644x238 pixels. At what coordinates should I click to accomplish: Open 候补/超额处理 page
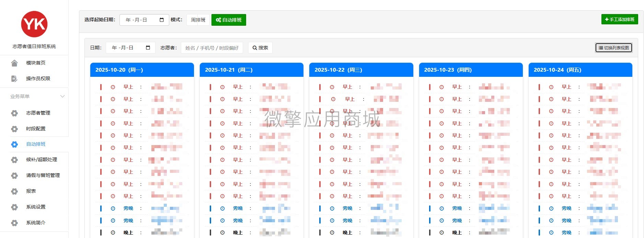tap(42, 159)
